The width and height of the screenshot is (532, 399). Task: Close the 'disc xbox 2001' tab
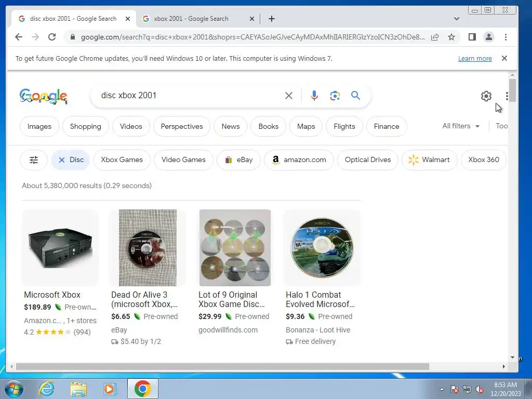128,19
